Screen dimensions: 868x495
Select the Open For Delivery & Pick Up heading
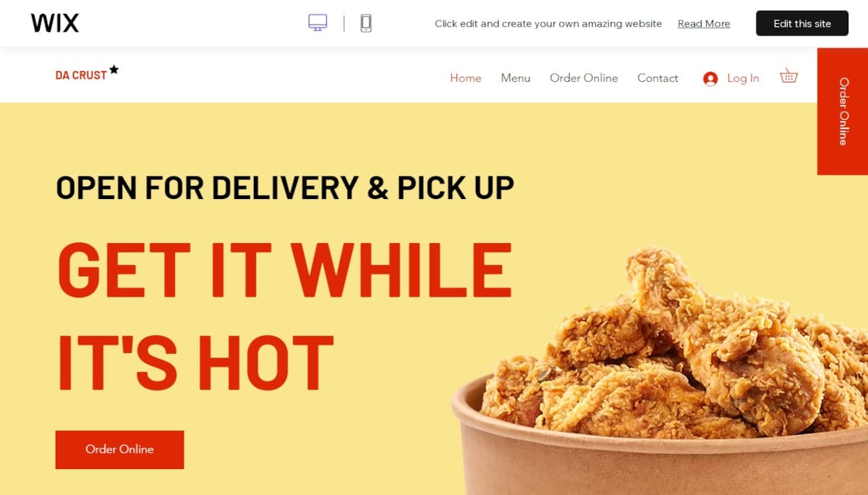pos(285,188)
